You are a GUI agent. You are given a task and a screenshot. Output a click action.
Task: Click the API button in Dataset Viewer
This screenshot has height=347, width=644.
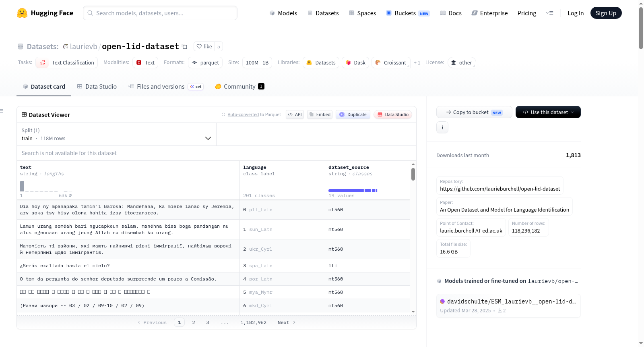[x=295, y=114]
